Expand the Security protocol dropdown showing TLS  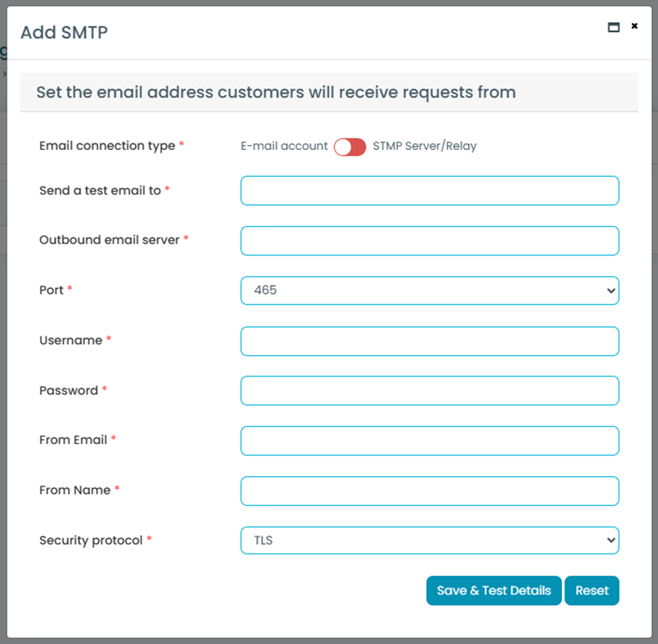pos(429,541)
